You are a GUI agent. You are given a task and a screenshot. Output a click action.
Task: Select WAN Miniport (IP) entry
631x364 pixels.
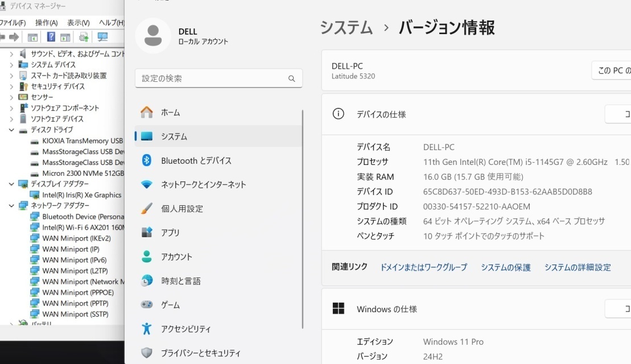71,249
